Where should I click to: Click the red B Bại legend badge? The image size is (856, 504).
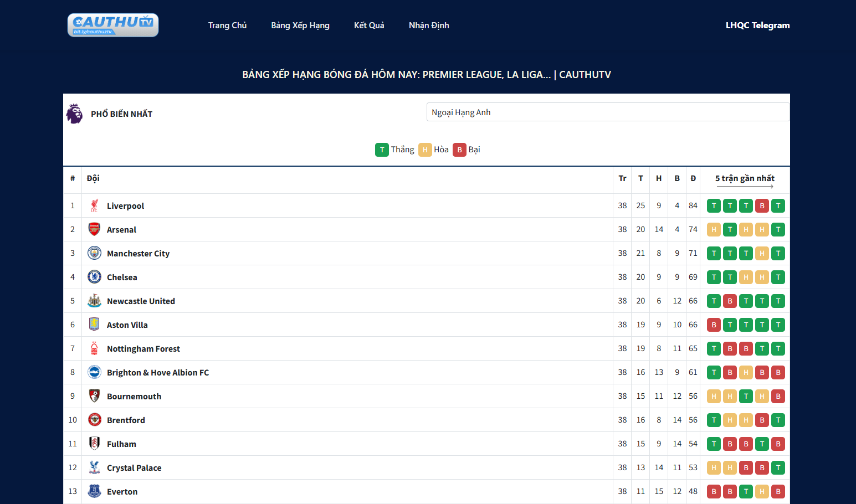[459, 150]
